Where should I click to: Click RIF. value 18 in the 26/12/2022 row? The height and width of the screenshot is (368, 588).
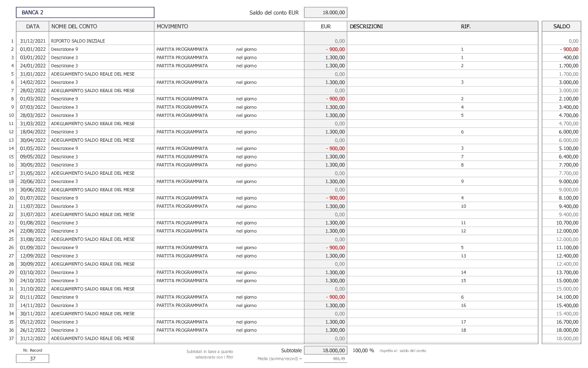pyautogui.click(x=464, y=330)
